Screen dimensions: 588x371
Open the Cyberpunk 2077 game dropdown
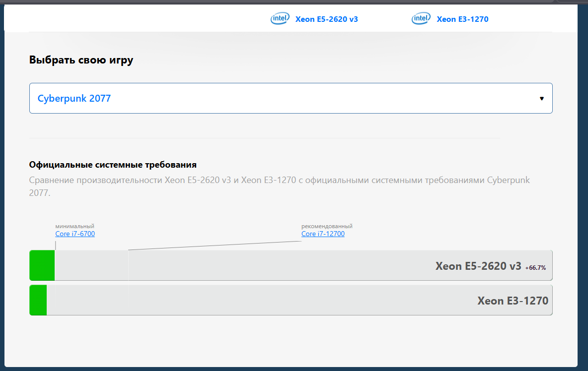(x=291, y=98)
